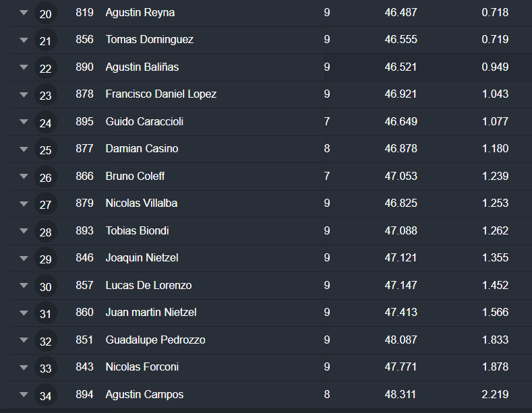Click kart number 893 for Tobias Biondi

(85, 230)
